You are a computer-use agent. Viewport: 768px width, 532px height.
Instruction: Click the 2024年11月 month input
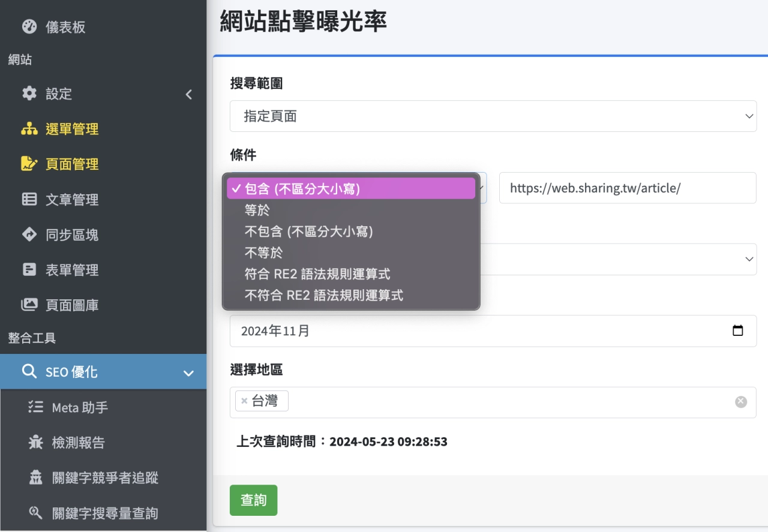coord(493,330)
